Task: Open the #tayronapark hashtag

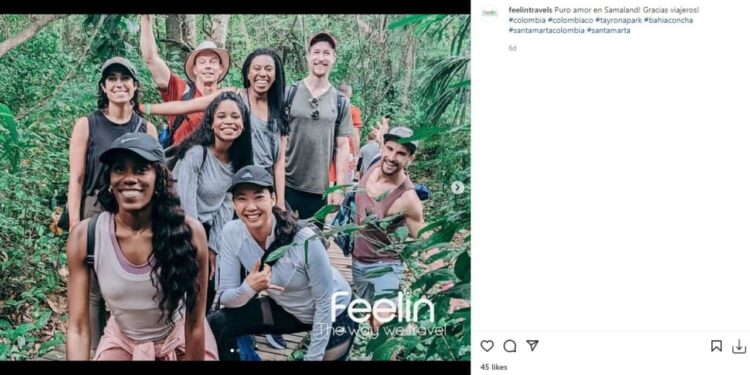Action: (618, 20)
